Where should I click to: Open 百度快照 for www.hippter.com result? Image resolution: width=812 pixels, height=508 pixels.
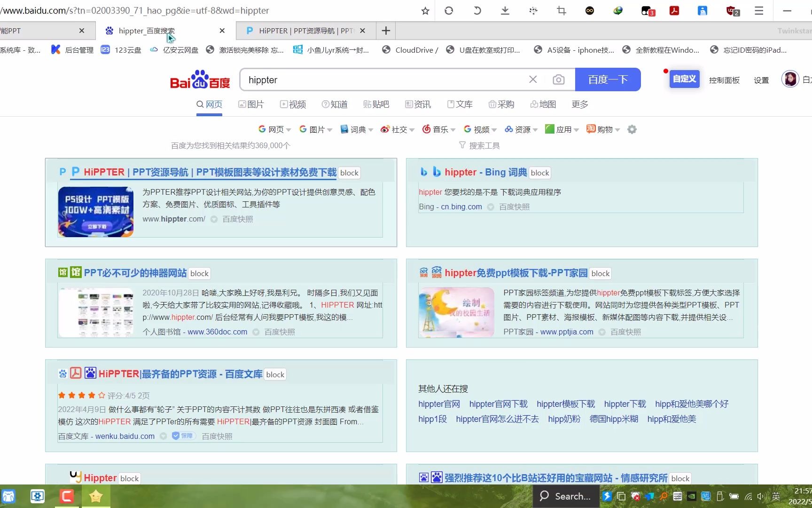[238, 219]
